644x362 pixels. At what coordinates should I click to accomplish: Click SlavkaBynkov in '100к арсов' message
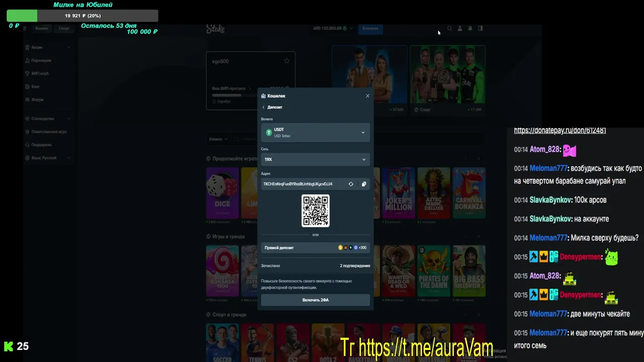click(550, 200)
